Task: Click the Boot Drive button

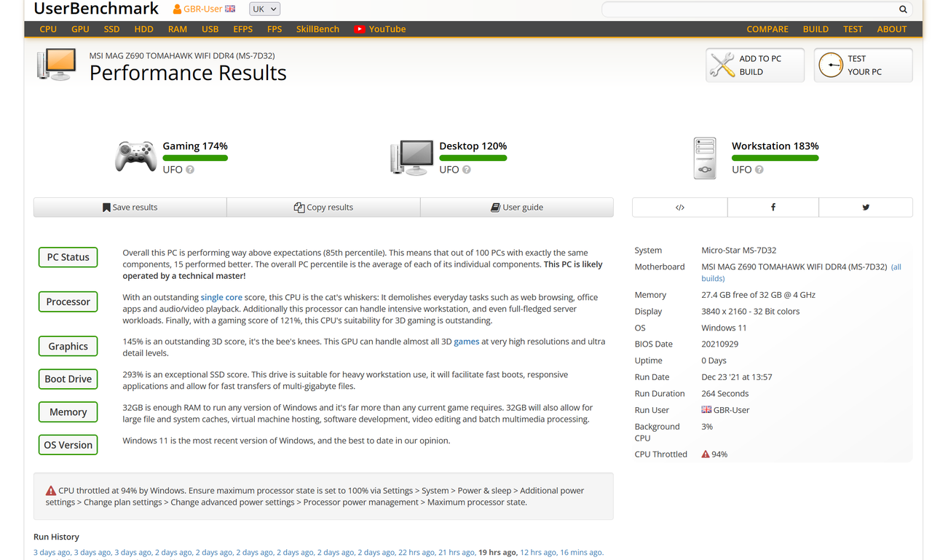Action: click(68, 379)
